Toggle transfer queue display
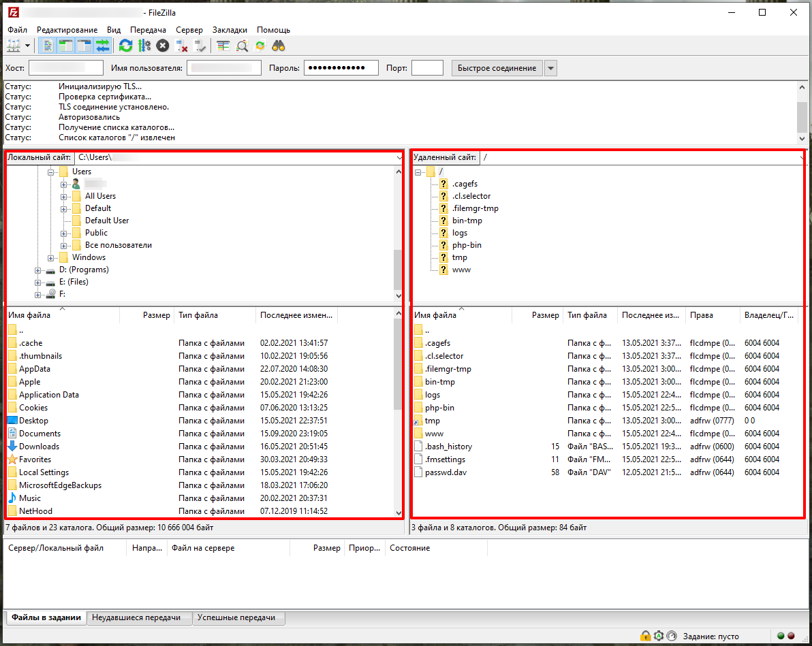Viewport: 812px width, 646px height. (103, 46)
